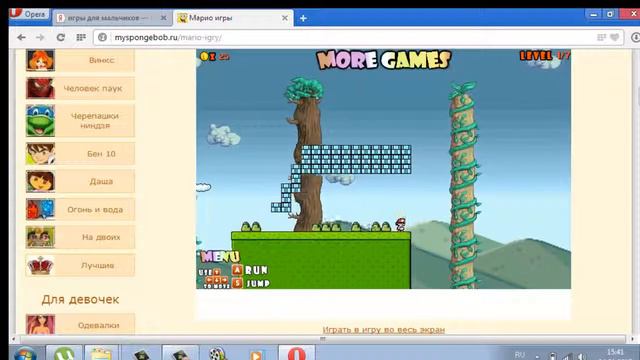The width and height of the screenshot is (640, 360).
Task: Go forward with the browser forward arrow
Action: point(40,38)
